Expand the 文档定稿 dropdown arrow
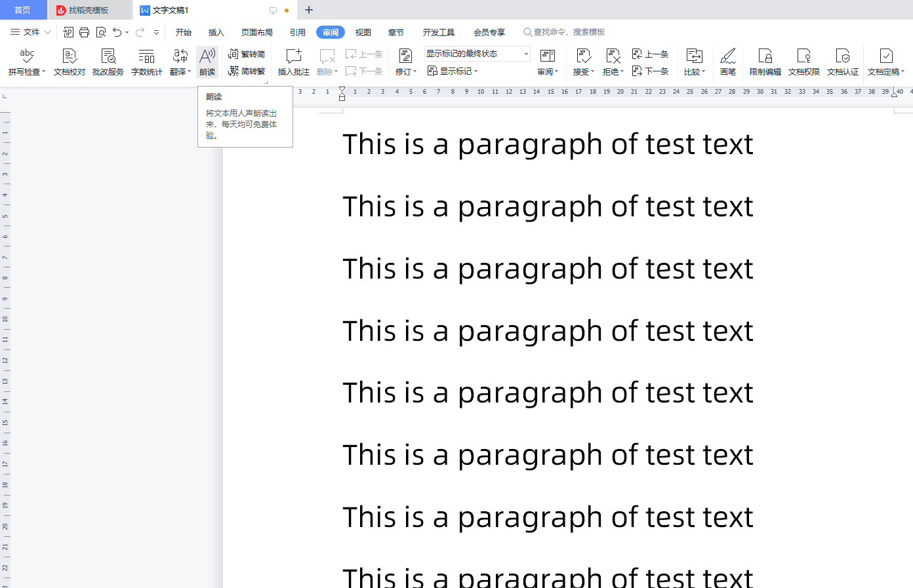 click(x=903, y=71)
